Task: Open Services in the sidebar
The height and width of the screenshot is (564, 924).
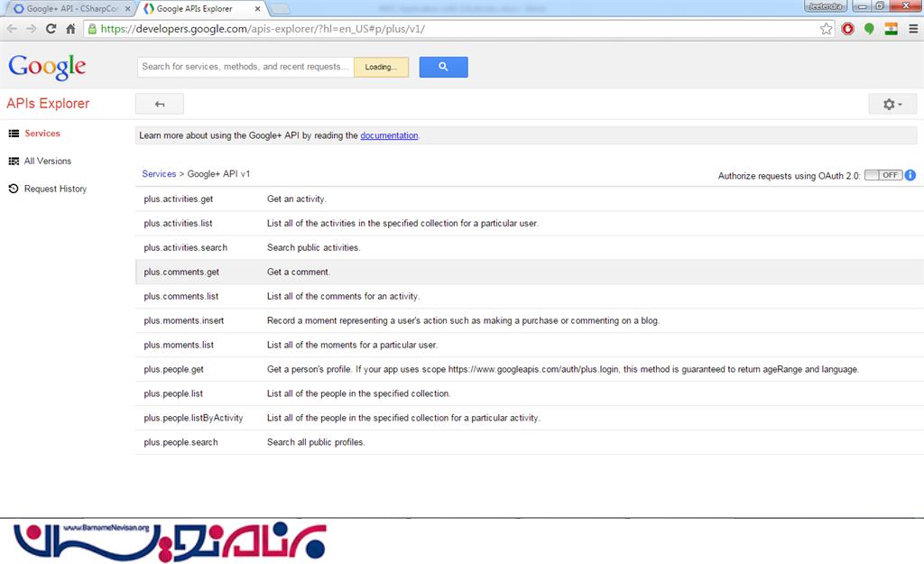Action: tap(42, 134)
